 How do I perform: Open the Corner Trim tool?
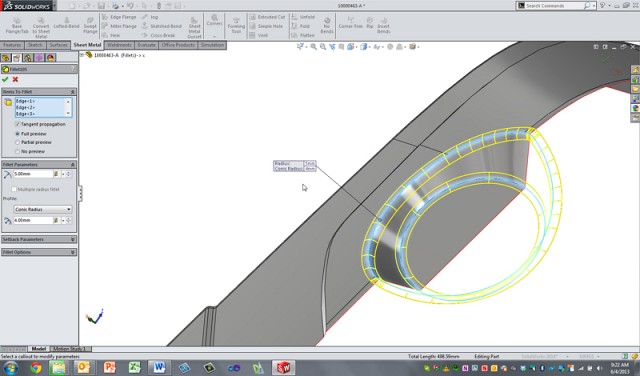point(351,23)
